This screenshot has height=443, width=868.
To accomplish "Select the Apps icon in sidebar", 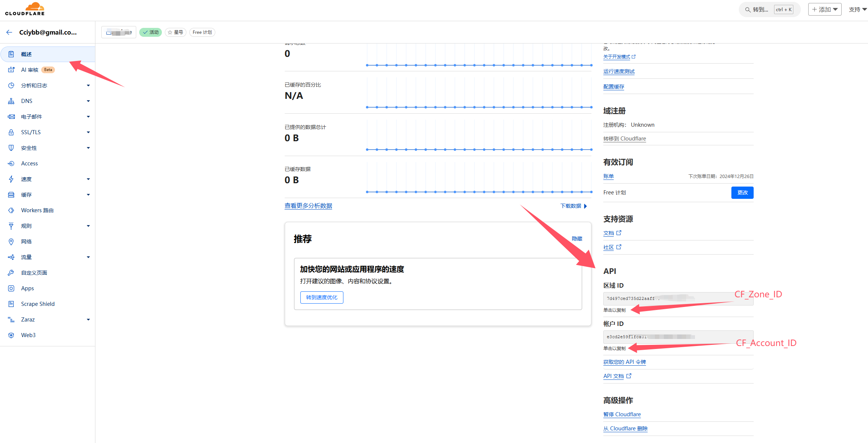I will 11,288.
